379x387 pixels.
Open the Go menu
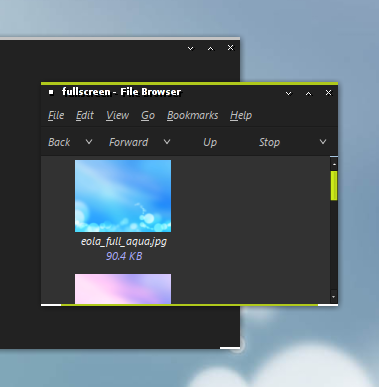(148, 115)
